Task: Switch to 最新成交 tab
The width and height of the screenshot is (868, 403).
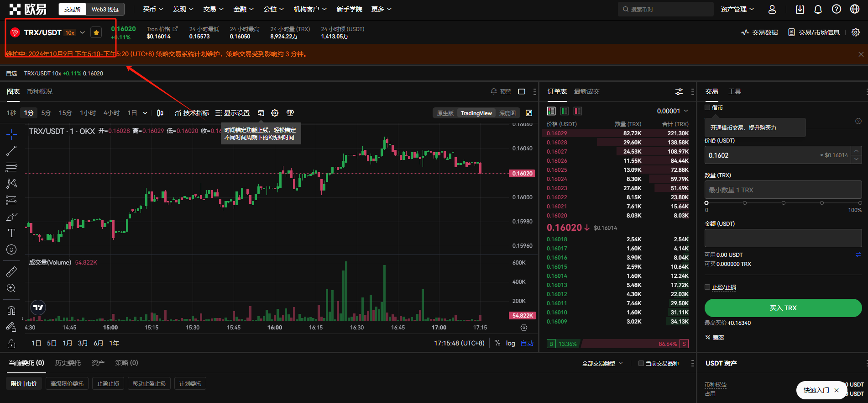Action: coord(587,91)
